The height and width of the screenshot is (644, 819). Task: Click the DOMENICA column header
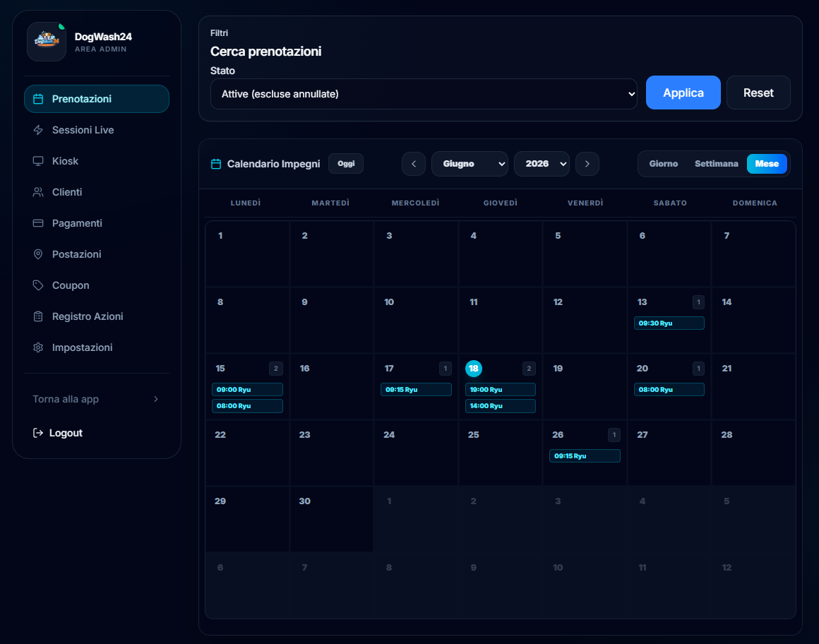(x=755, y=203)
